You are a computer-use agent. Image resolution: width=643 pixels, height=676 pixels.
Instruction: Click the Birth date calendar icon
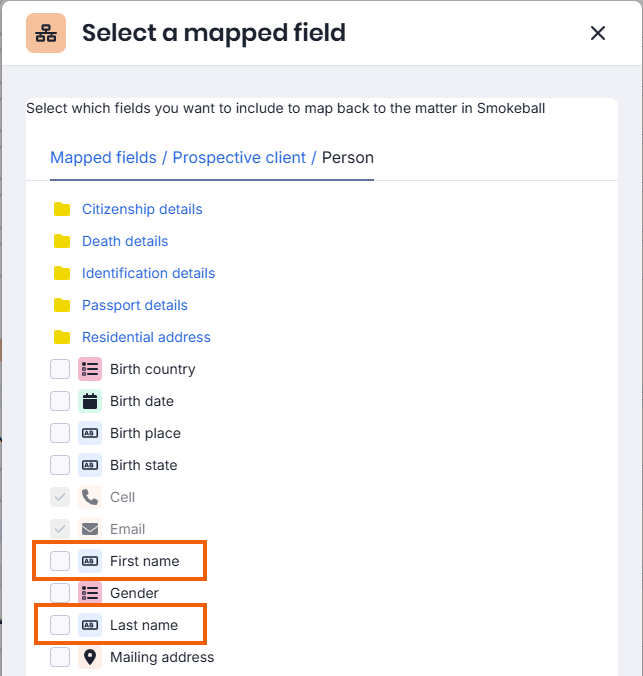point(90,401)
